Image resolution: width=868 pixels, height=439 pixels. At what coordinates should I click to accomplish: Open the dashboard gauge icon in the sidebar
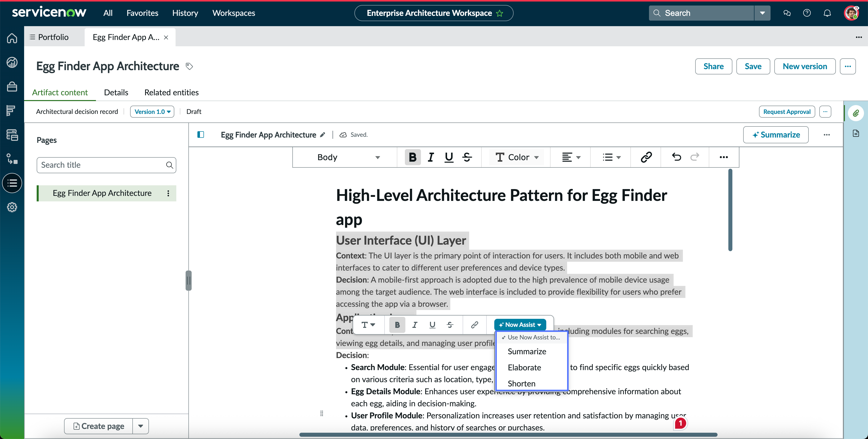point(12,62)
